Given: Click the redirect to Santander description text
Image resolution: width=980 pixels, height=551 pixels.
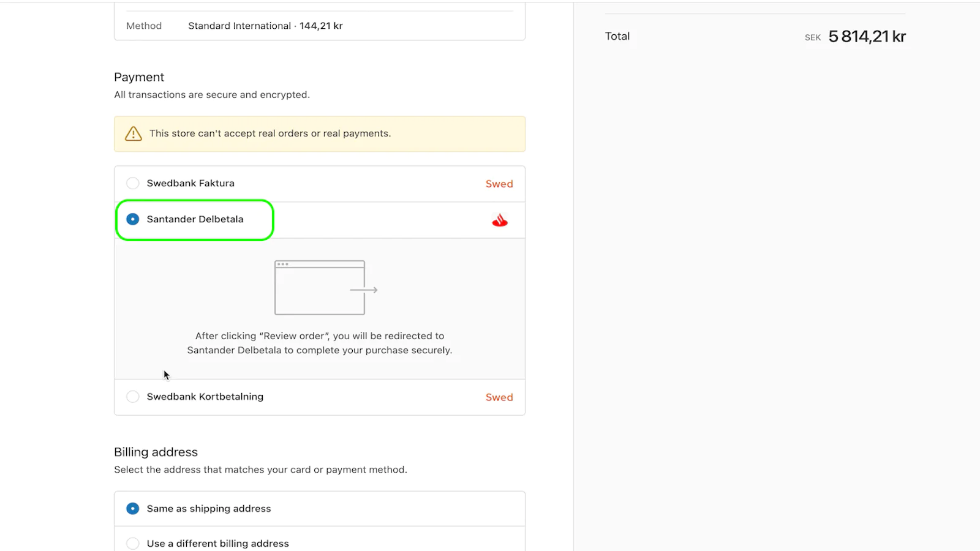Looking at the screenshot, I should pyautogui.click(x=320, y=343).
